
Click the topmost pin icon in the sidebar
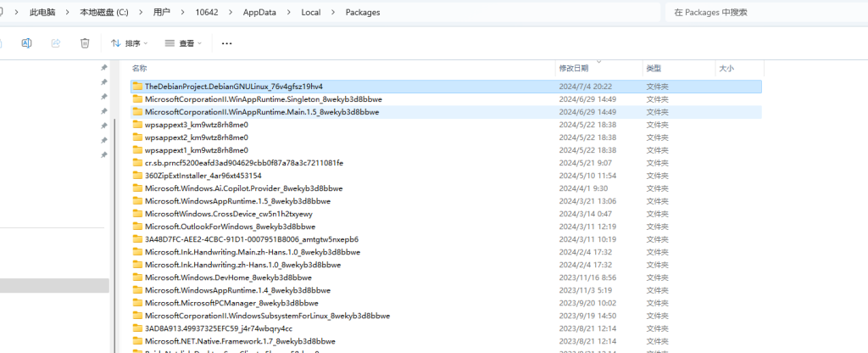click(x=104, y=68)
